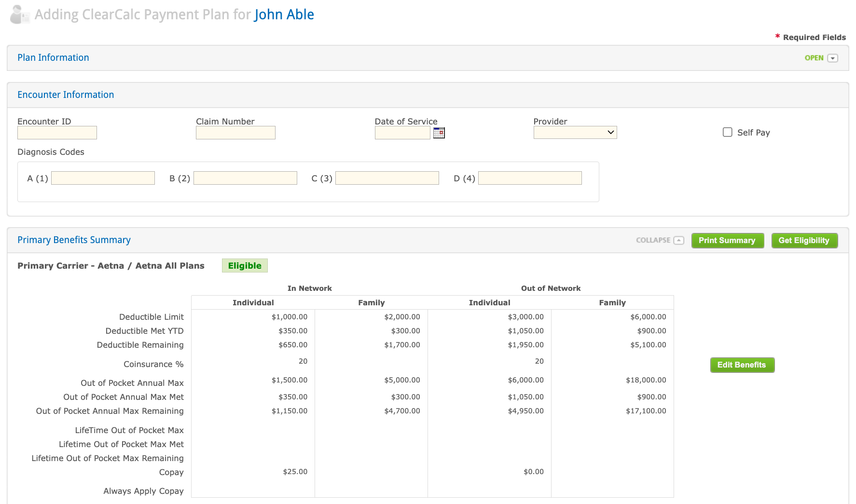Screen dimensions: 856x504
Task: Select diagnosis code field D (4)
Action: tap(529, 177)
